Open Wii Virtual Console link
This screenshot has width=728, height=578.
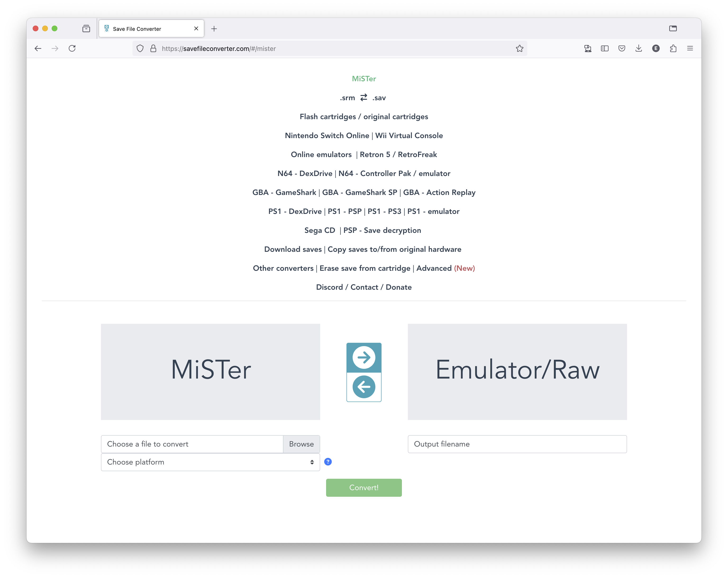pyautogui.click(x=409, y=135)
